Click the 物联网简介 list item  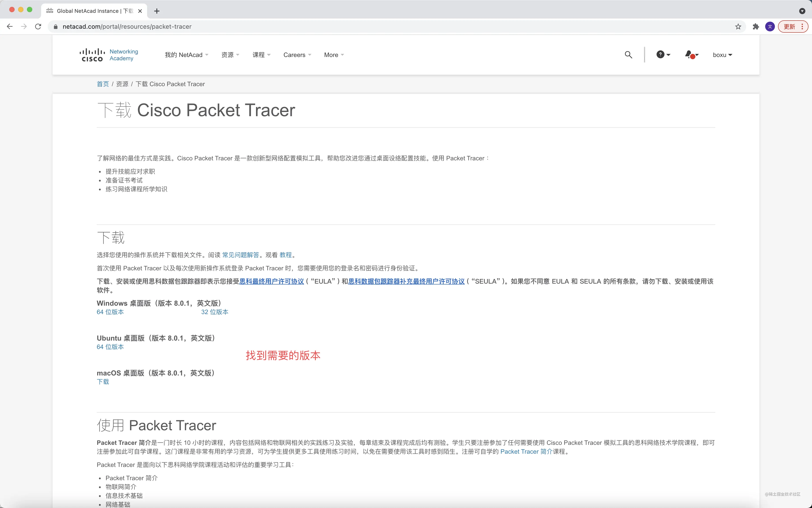(x=121, y=487)
